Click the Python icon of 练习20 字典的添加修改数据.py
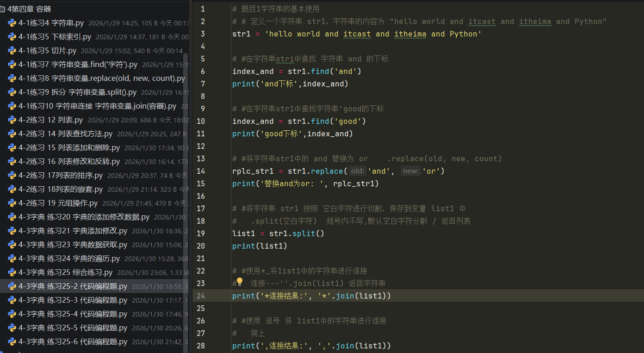 [12, 217]
